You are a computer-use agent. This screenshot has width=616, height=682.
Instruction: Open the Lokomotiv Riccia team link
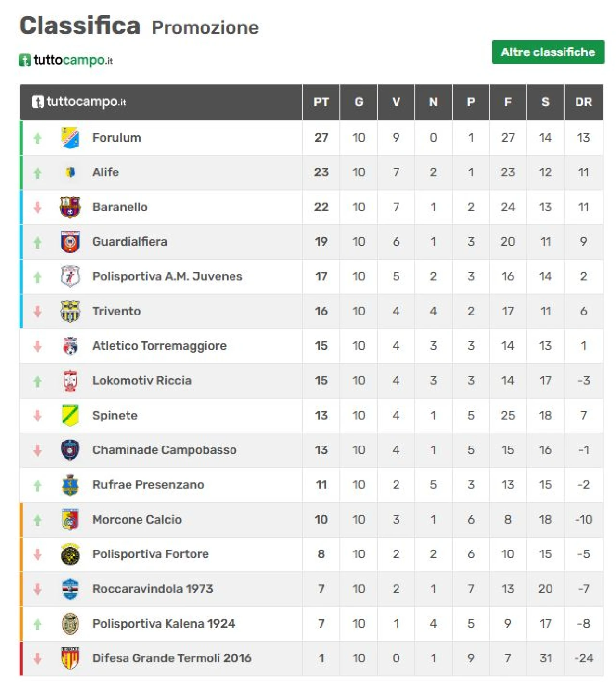click(x=142, y=380)
